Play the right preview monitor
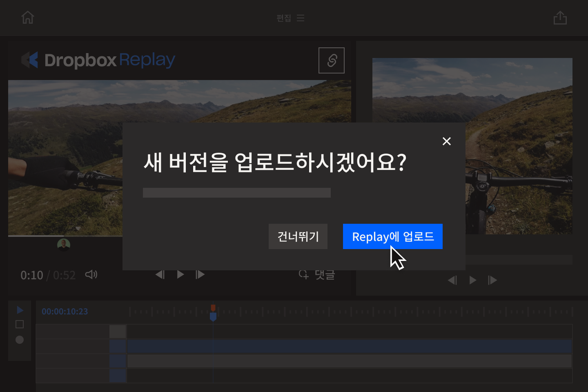Screen dimensions: 588x392 pos(472,280)
